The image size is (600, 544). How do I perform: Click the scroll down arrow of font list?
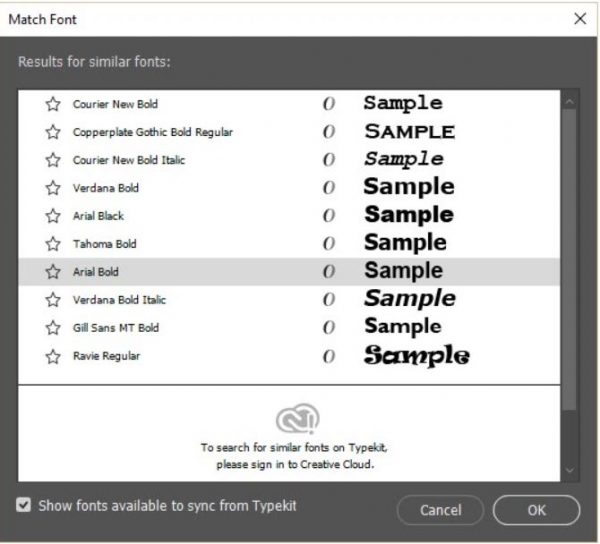(569, 470)
